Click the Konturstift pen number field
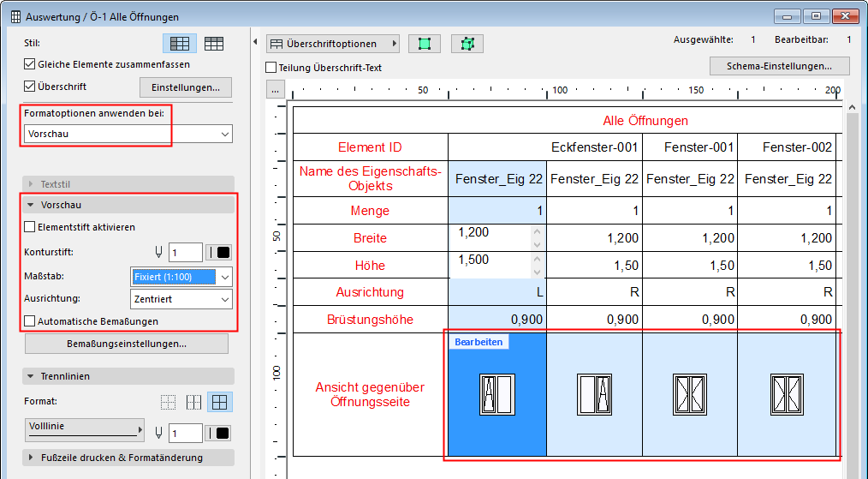The height and width of the screenshot is (479, 868). 185,253
